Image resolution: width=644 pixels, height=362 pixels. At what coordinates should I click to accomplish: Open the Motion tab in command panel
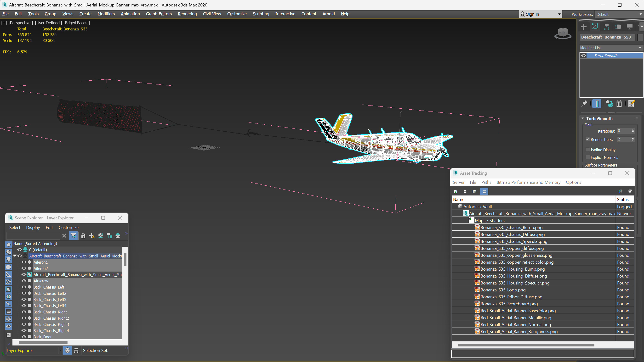pyautogui.click(x=618, y=27)
